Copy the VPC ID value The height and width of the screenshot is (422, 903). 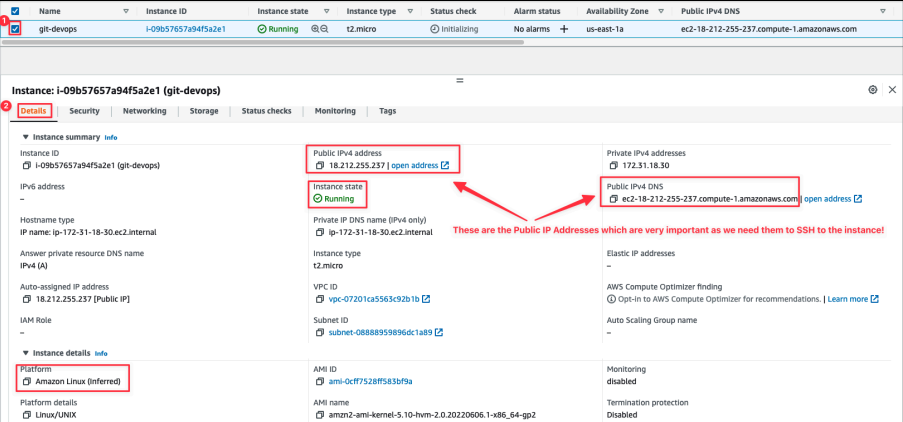[x=320, y=299]
